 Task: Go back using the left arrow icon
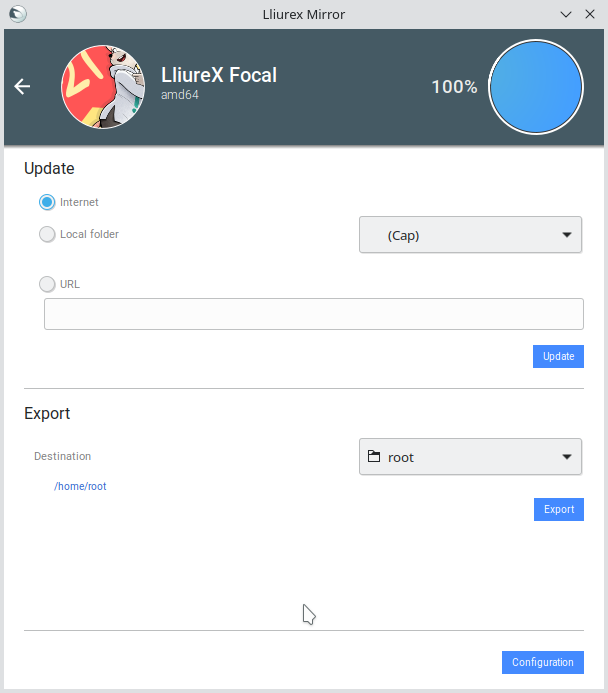[22, 87]
